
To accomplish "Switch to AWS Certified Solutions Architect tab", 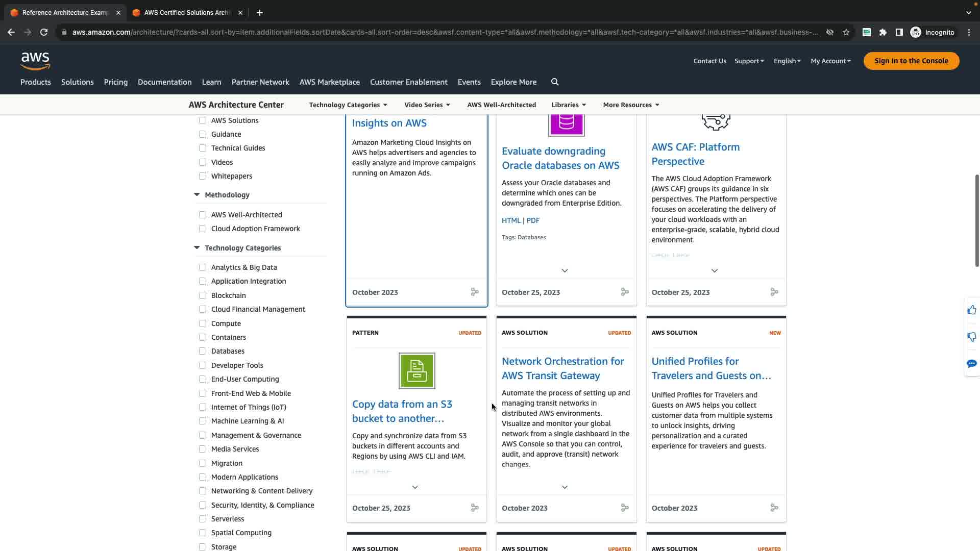I will coord(187,13).
